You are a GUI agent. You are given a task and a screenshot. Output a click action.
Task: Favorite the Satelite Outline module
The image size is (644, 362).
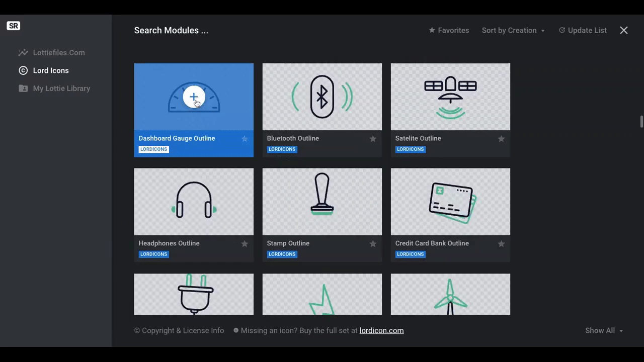pos(501,139)
